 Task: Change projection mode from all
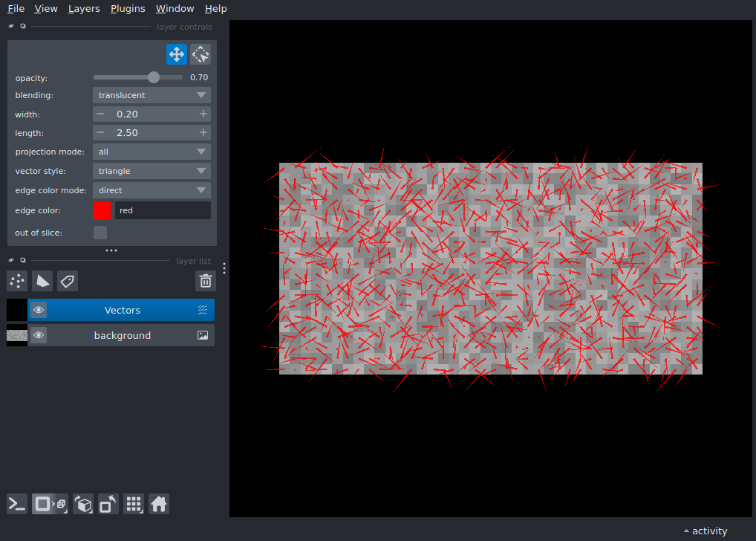(x=151, y=152)
